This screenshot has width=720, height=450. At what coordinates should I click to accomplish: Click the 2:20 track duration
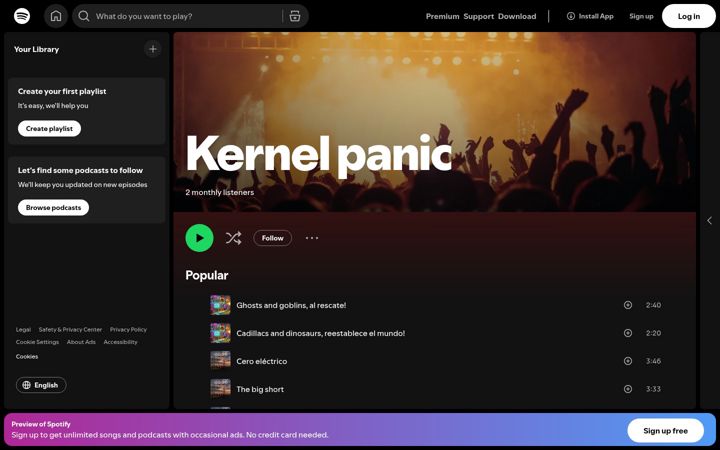[653, 333]
